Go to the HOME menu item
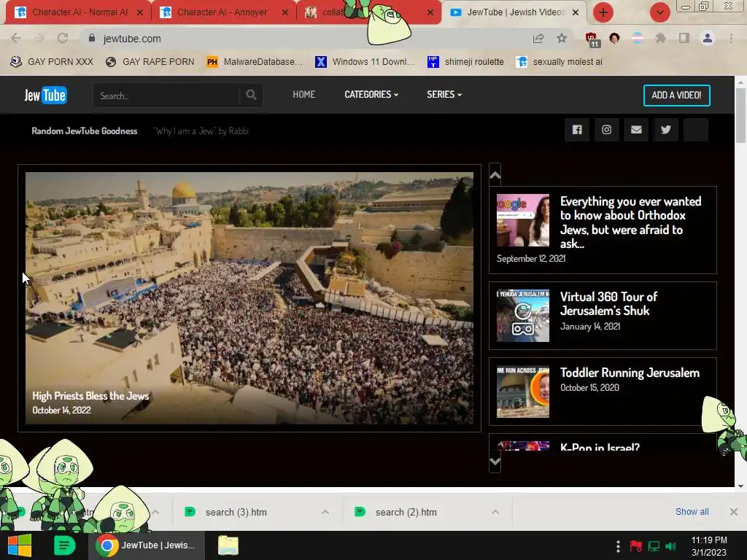Image resolution: width=747 pixels, height=560 pixels. [x=304, y=95]
